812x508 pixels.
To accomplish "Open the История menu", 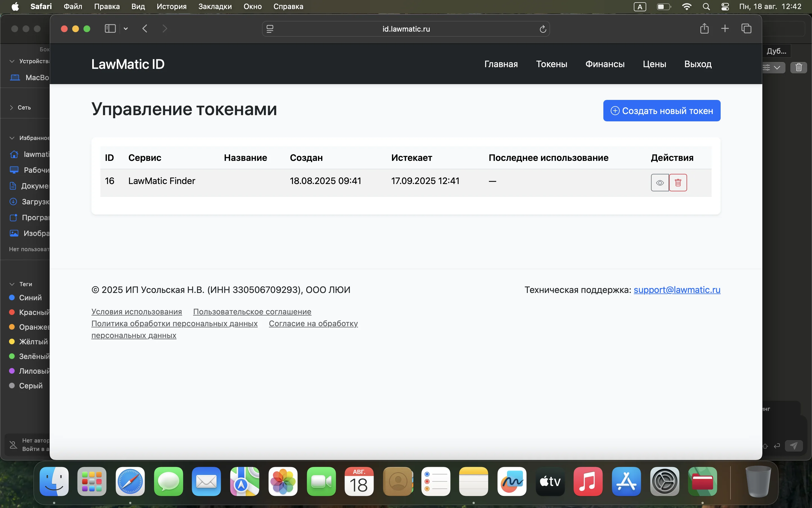I will tap(171, 6).
